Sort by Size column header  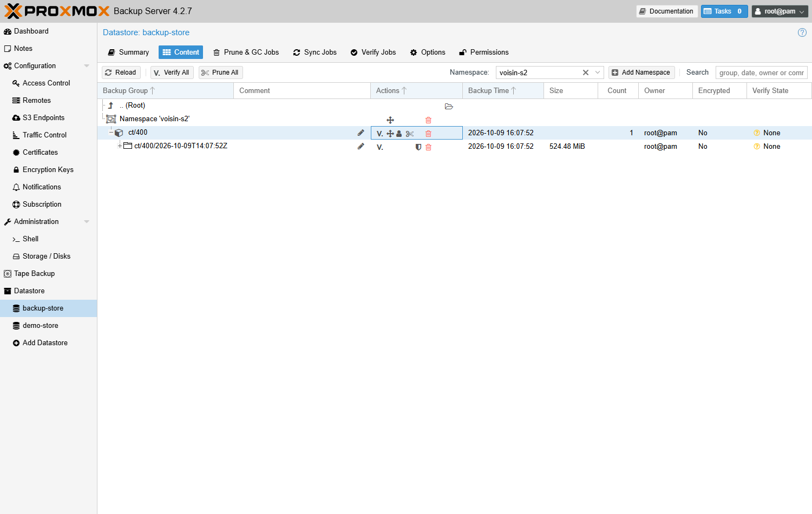pos(571,91)
